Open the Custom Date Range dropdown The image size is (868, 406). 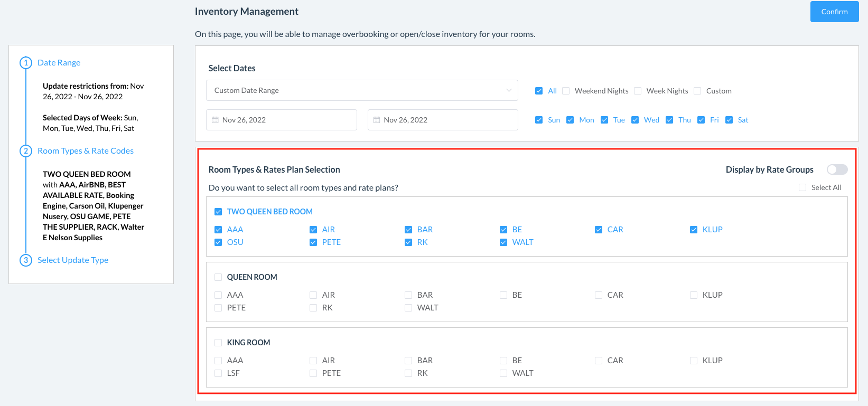pos(362,90)
